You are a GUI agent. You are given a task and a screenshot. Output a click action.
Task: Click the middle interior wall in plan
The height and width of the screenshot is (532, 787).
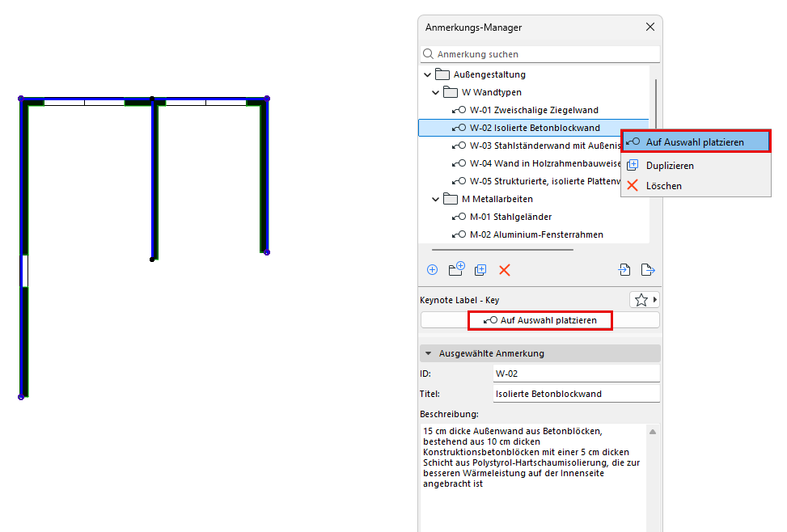(154, 180)
